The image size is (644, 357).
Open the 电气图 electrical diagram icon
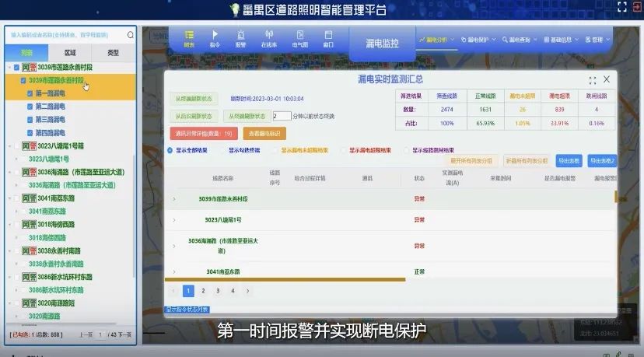[x=299, y=39]
